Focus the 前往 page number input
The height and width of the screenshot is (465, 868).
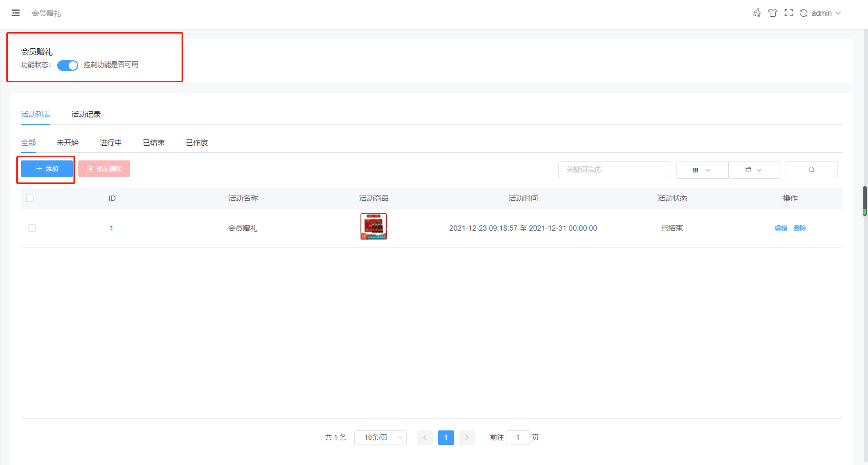[x=518, y=437]
